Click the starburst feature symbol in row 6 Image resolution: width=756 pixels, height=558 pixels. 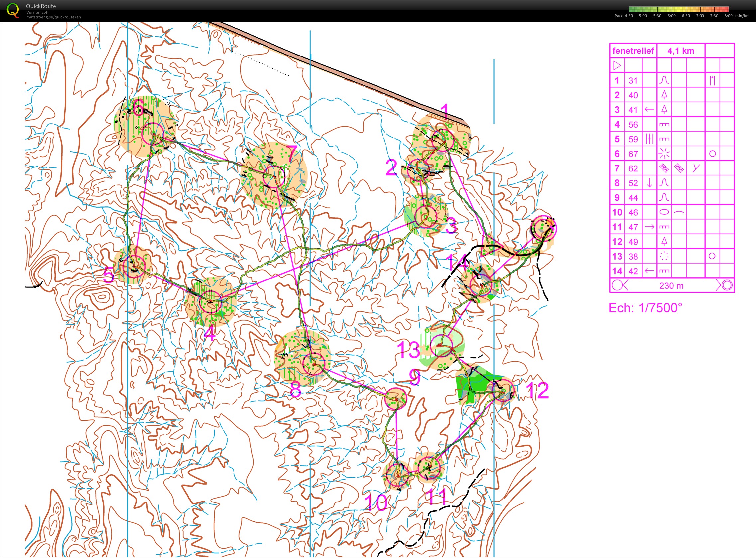[x=664, y=154]
